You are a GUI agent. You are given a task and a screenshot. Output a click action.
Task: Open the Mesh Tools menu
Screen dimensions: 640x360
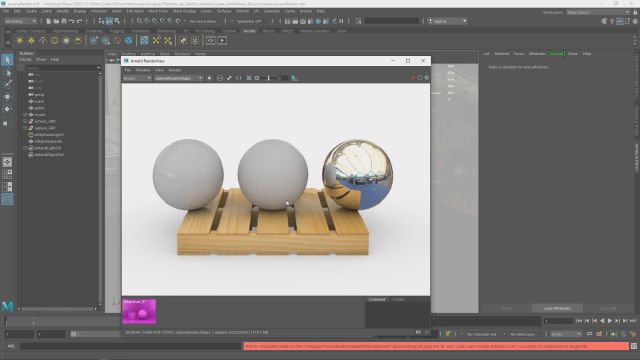[158, 11]
